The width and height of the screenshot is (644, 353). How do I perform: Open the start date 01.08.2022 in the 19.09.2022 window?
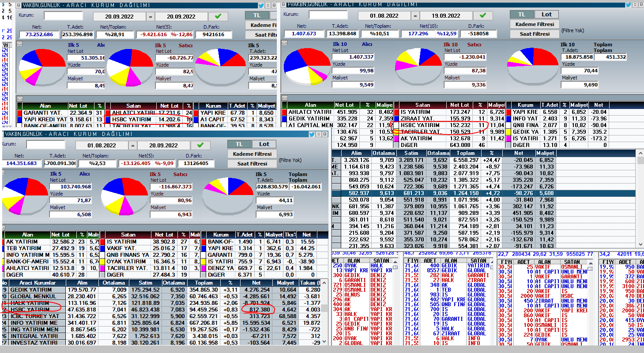click(x=384, y=15)
